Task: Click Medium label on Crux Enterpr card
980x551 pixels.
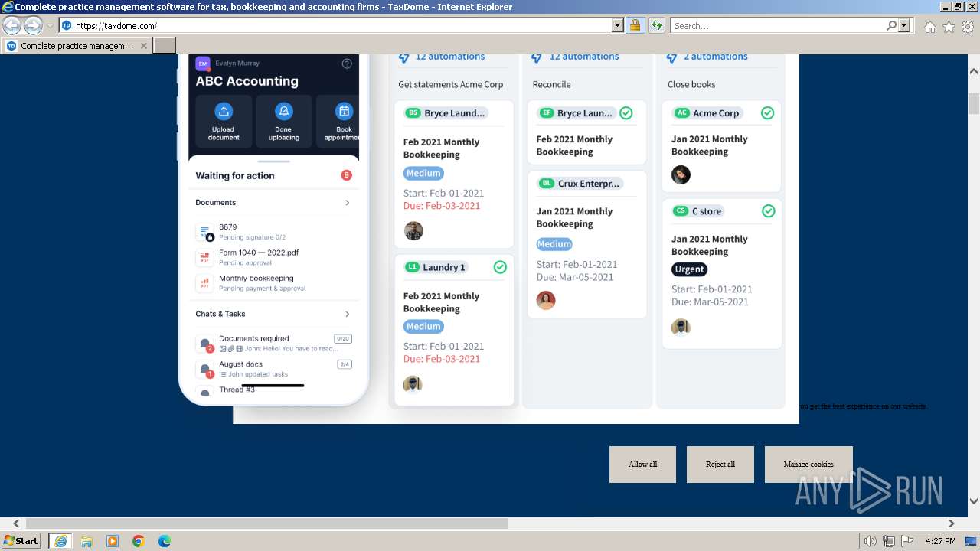Action: pos(554,244)
